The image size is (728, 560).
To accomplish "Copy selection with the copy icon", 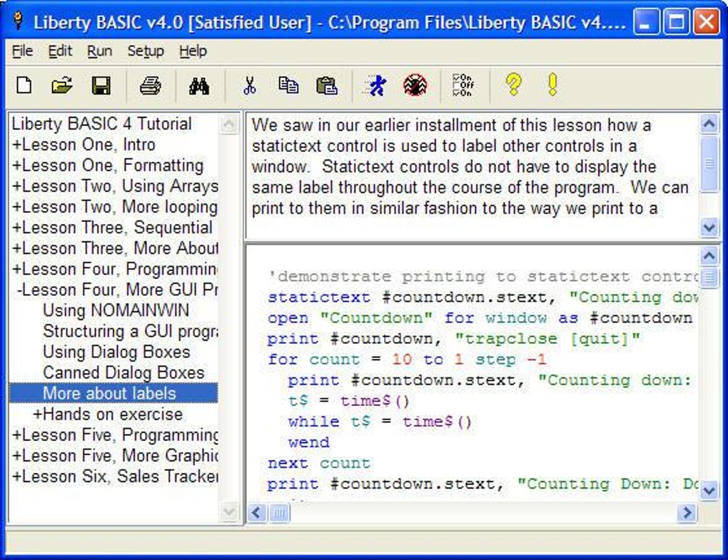I will click(288, 86).
